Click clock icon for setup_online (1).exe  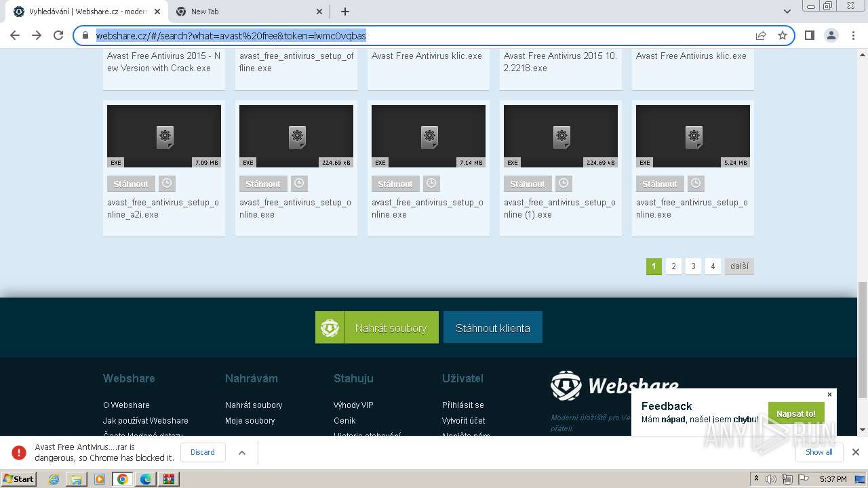564,184
